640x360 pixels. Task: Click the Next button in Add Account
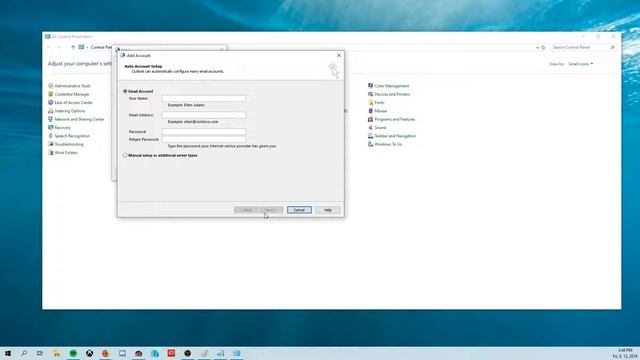tap(271, 210)
